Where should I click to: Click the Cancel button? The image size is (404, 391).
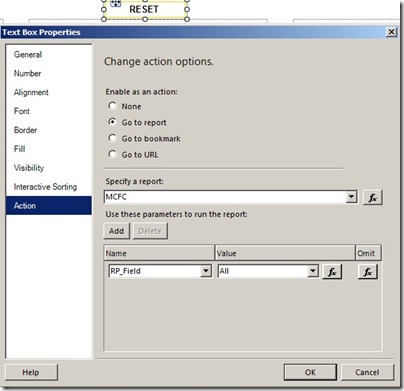click(x=367, y=372)
